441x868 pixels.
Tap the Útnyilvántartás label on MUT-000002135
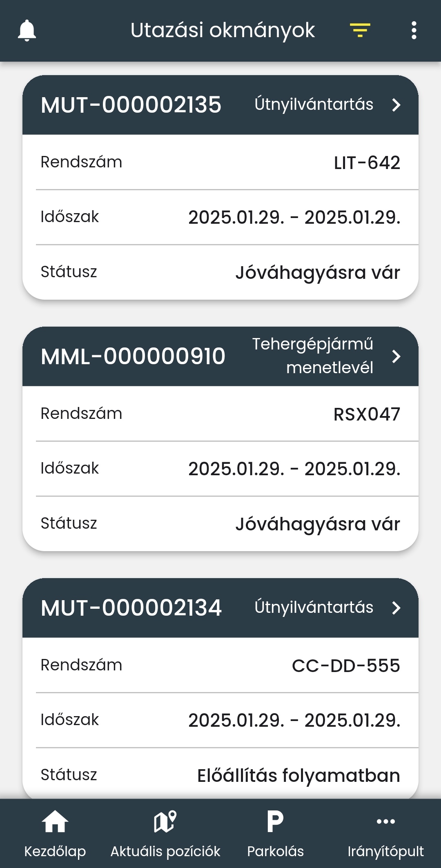(314, 105)
